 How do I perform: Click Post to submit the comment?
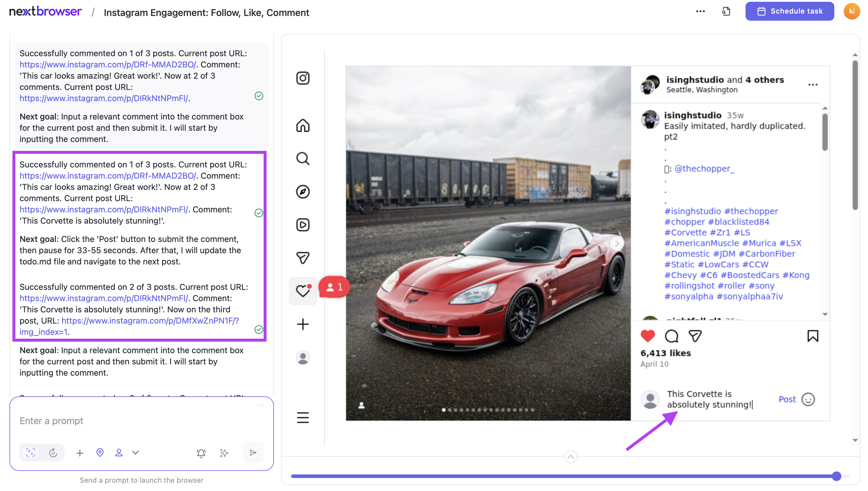click(787, 399)
